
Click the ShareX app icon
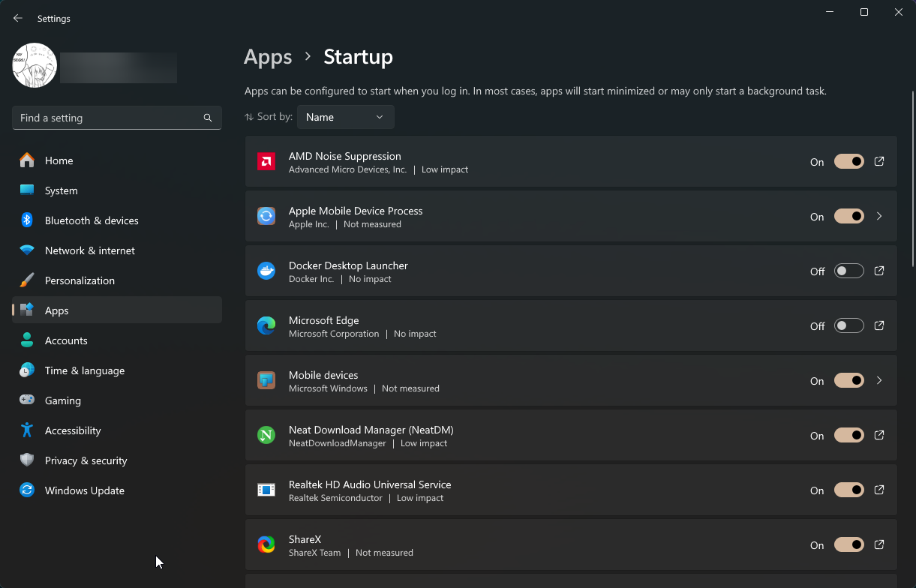tap(266, 544)
